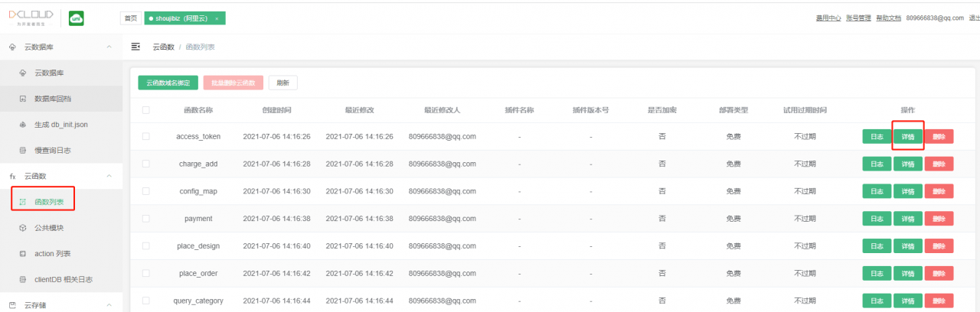Click the 公共模块 cube icon
Screen dimensions: 980x312
22,228
